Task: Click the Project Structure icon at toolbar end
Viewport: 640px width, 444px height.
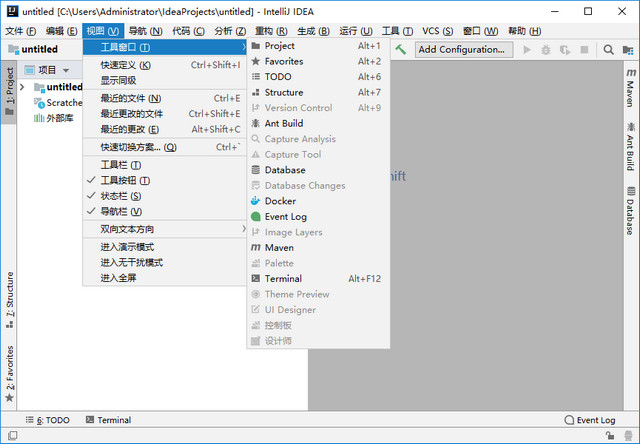Action: click(x=628, y=50)
